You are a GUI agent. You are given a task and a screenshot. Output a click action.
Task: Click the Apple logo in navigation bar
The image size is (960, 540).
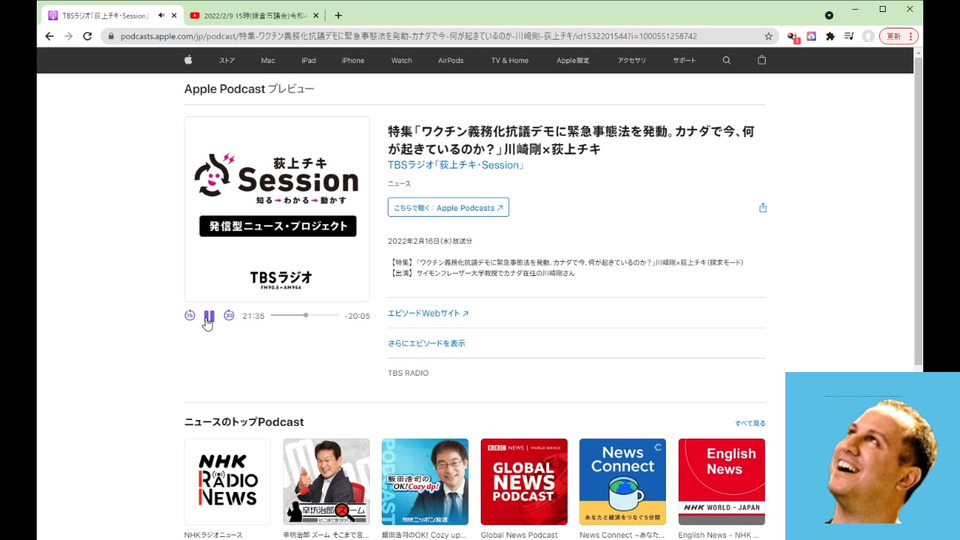[189, 60]
